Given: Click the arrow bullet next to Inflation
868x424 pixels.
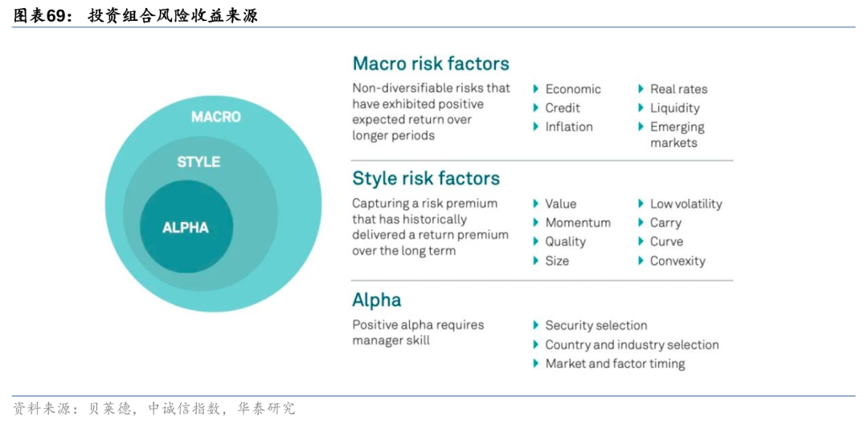Looking at the screenshot, I should [536, 127].
